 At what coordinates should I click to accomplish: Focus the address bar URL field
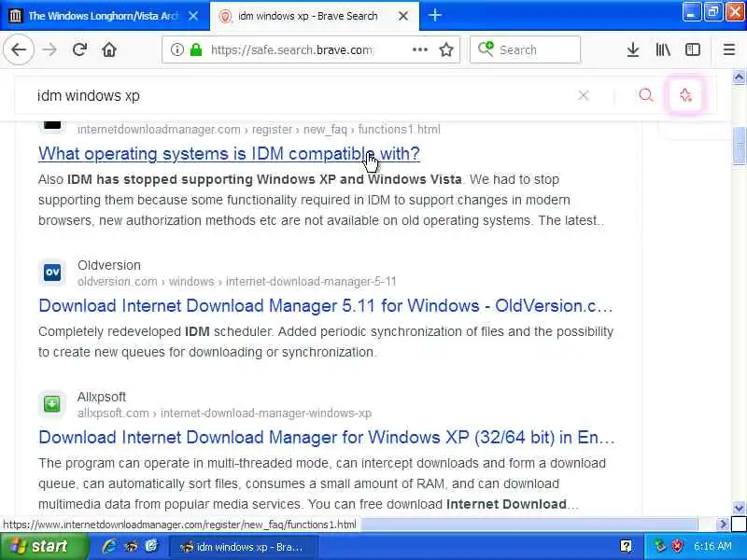coord(291,49)
